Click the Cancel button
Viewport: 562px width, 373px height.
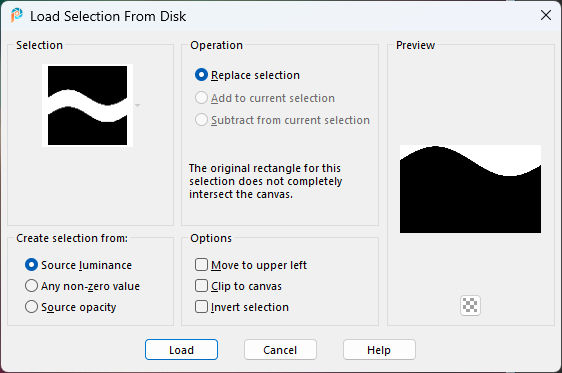click(x=280, y=350)
